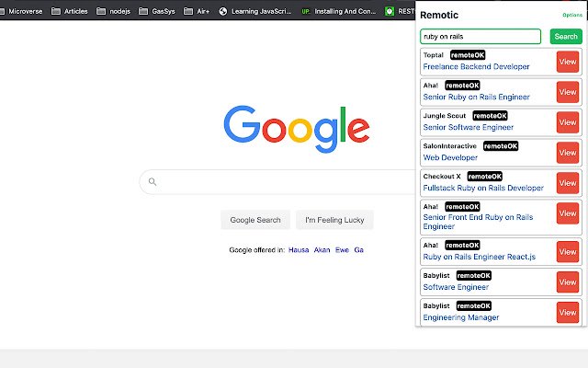Click the Checkout X company name
588x368 pixels.
coord(442,177)
